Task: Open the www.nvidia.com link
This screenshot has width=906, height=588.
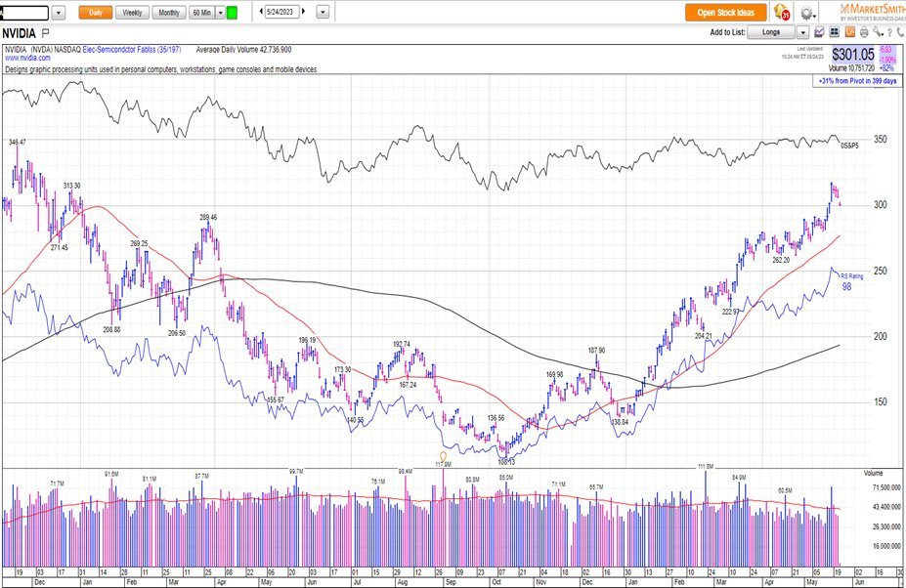Action: coord(27,59)
